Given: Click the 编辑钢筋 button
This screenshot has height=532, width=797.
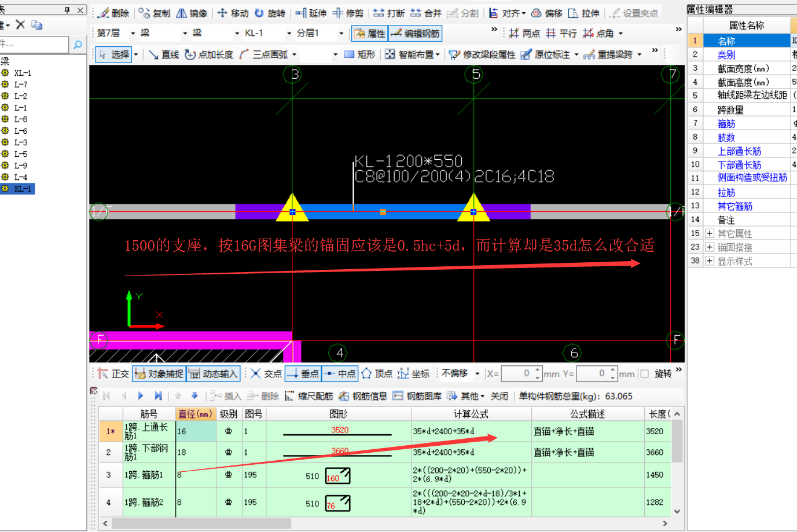Looking at the screenshot, I should [x=416, y=34].
